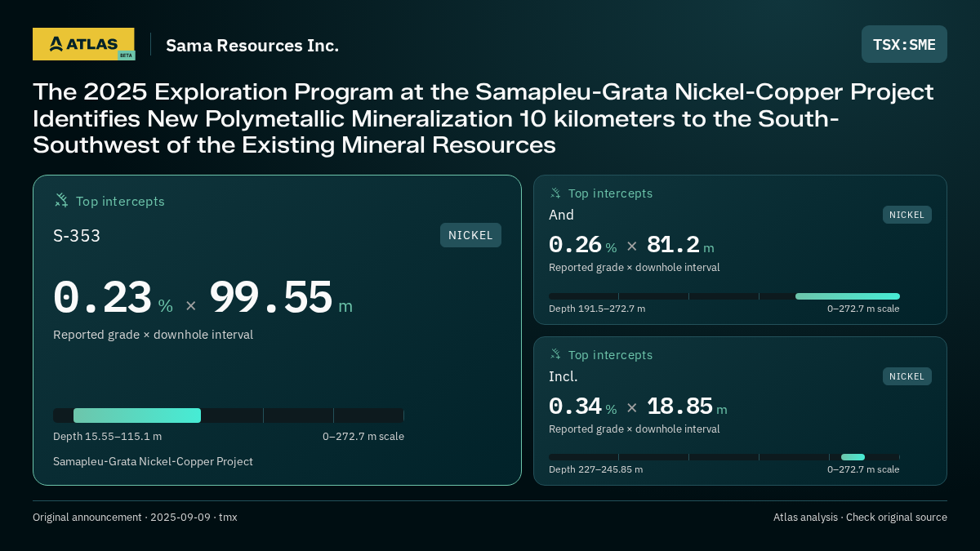This screenshot has width=980, height=551.
Task: Click the 0.26 grade value
Action: [x=575, y=245]
